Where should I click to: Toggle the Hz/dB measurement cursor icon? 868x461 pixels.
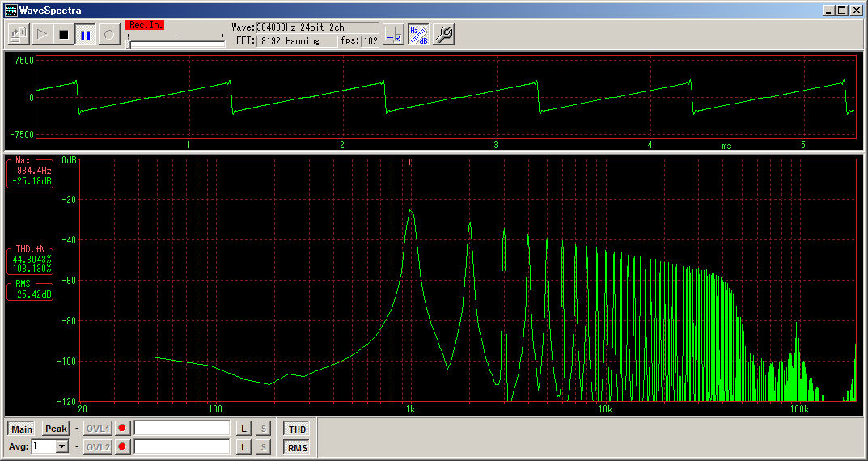tap(418, 35)
